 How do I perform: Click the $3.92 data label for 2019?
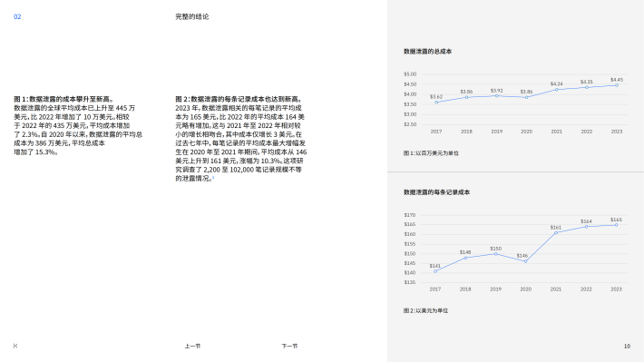point(496,91)
